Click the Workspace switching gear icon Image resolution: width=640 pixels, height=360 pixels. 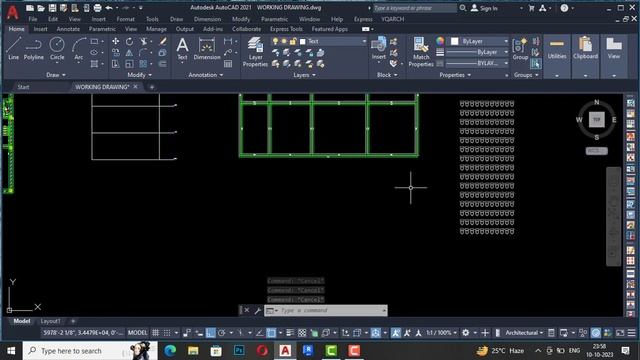click(466, 333)
